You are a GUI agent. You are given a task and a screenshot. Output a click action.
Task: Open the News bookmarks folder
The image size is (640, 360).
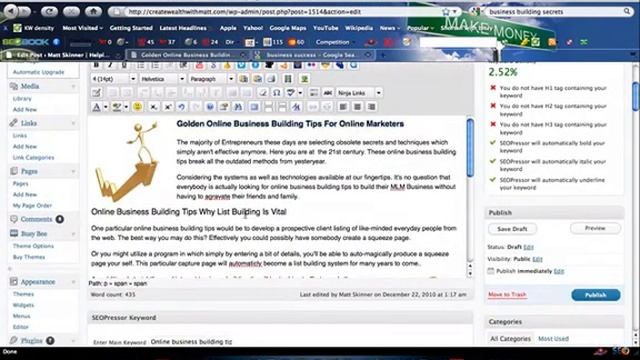390,28
